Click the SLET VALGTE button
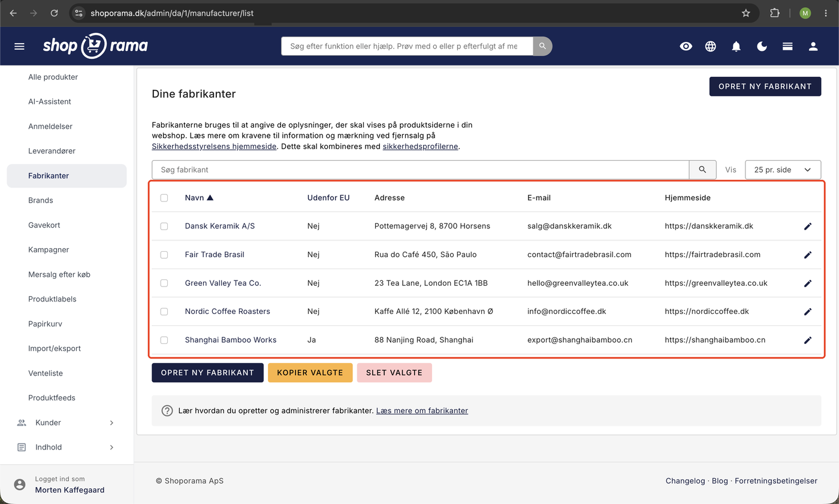 coord(394,373)
